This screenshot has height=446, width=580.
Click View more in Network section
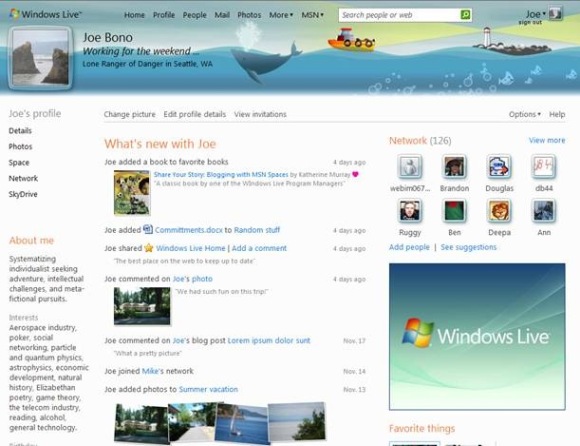[547, 140]
